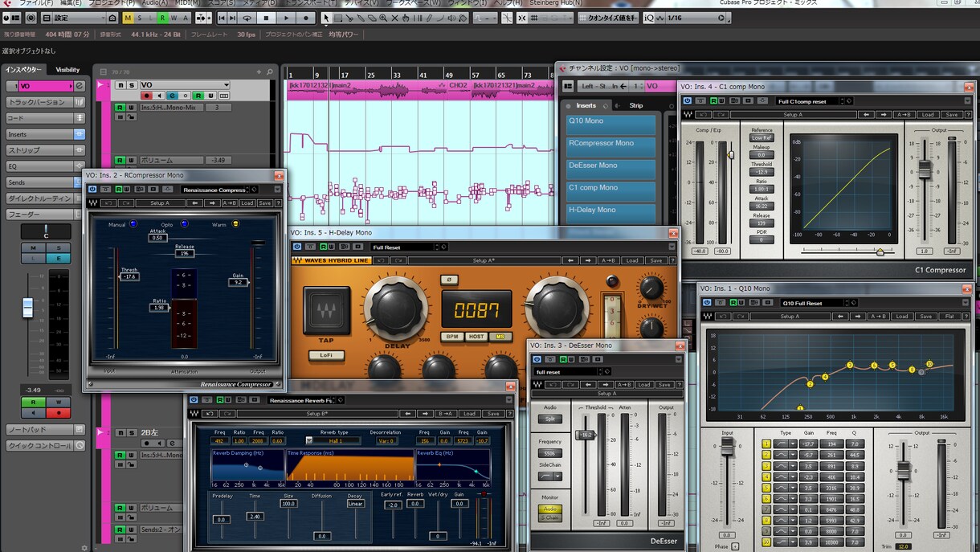The height and width of the screenshot is (552, 980).
Task: Click the H-Delay phase invert Ø button
Action: (449, 280)
